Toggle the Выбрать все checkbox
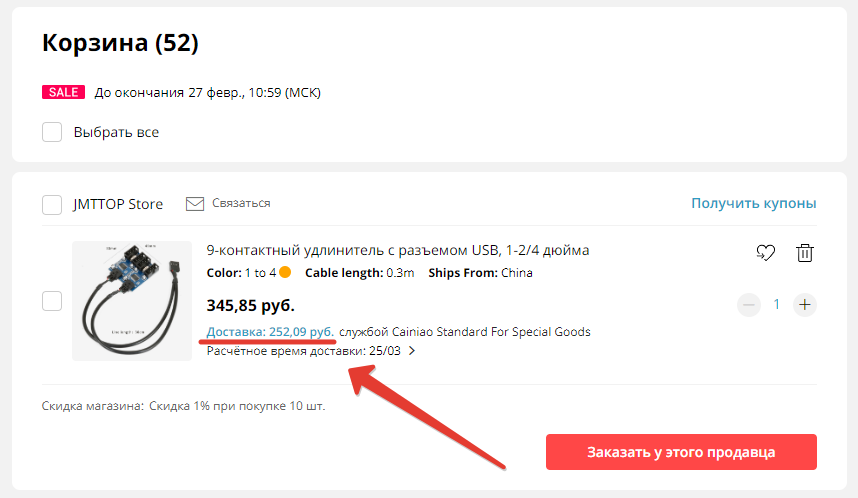This screenshot has width=858, height=498. (53, 132)
